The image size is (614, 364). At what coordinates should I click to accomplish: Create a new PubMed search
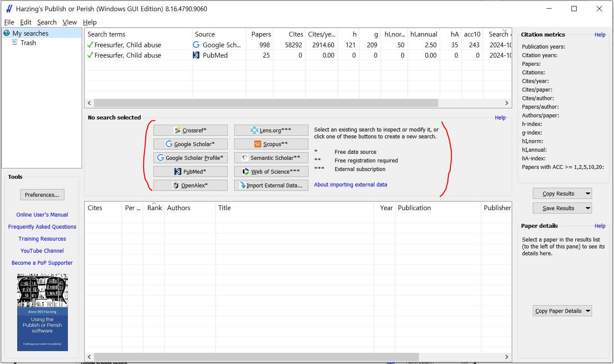coord(190,171)
